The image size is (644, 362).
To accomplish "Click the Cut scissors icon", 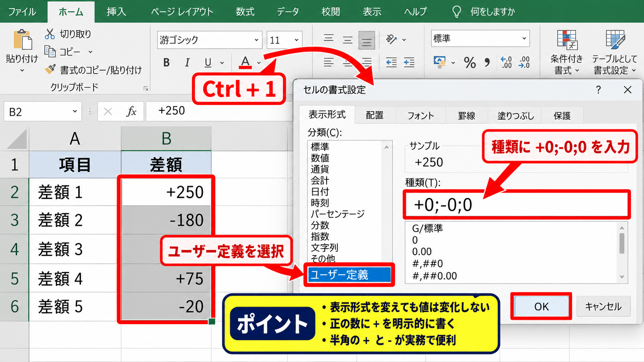I will click(x=50, y=34).
